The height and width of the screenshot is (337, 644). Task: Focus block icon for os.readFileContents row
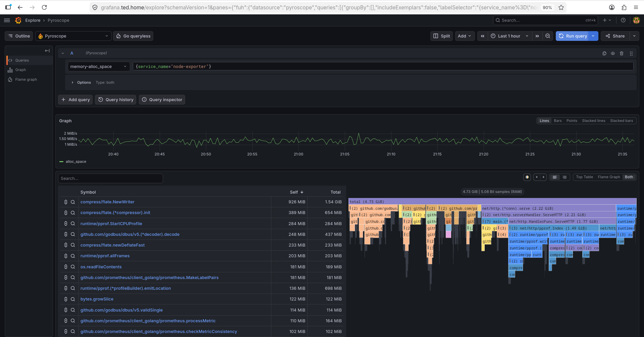point(66,267)
